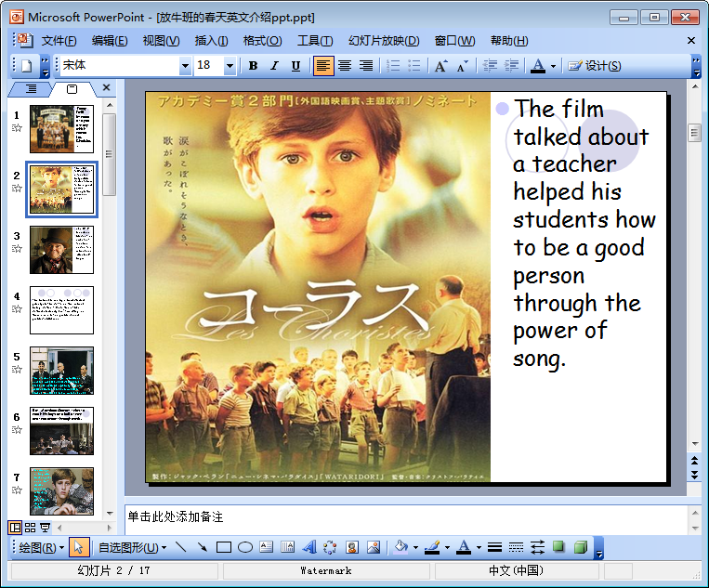The width and height of the screenshot is (709, 588).
Task: Open the 帮助(H) menu
Action: [x=509, y=41]
